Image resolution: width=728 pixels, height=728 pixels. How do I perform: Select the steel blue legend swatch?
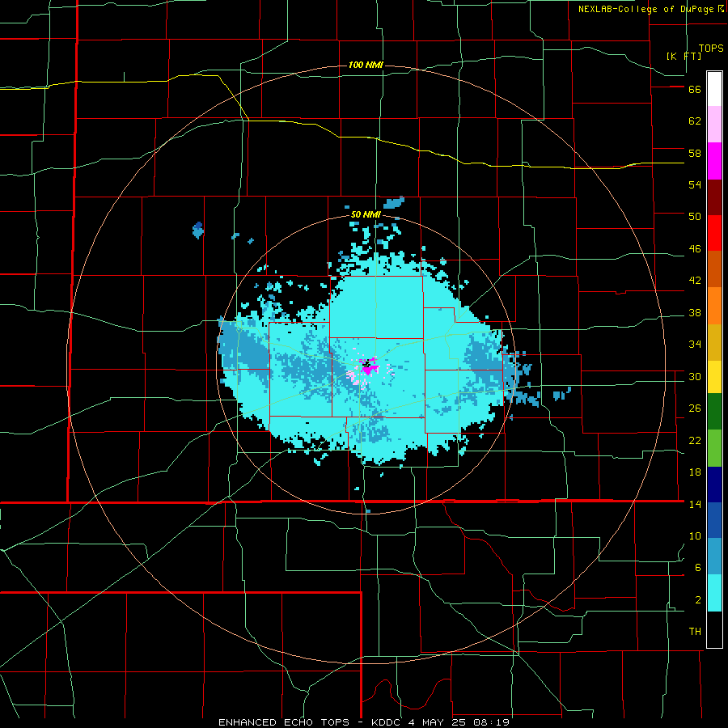pyautogui.click(x=714, y=557)
